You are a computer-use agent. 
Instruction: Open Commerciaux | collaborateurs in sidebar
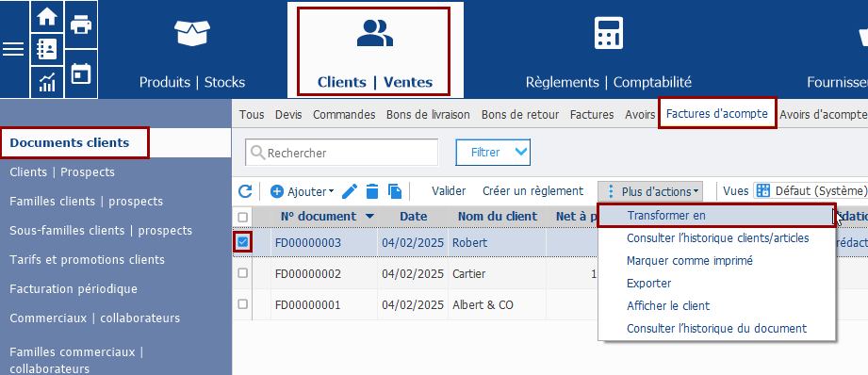94,318
